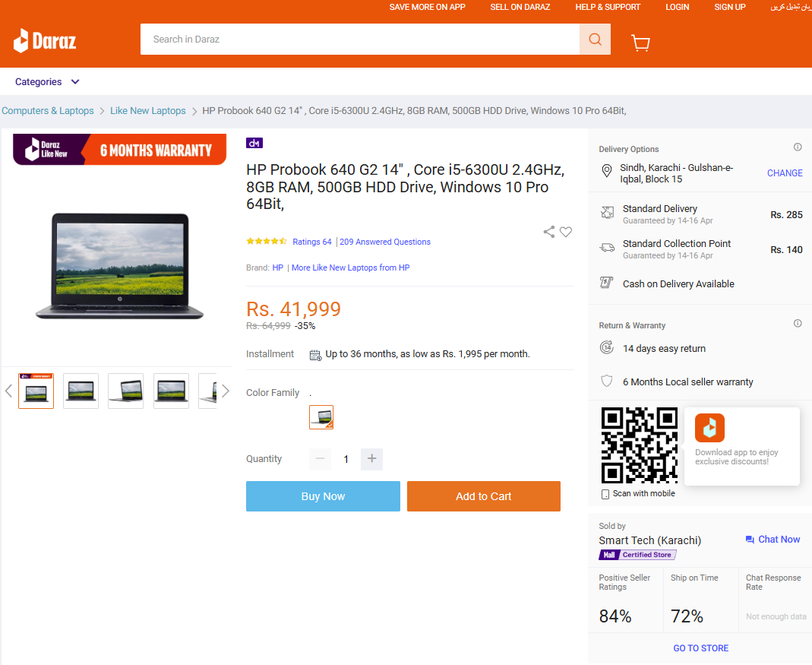
Task: Click SIGN UP in the top bar
Action: [730, 8]
